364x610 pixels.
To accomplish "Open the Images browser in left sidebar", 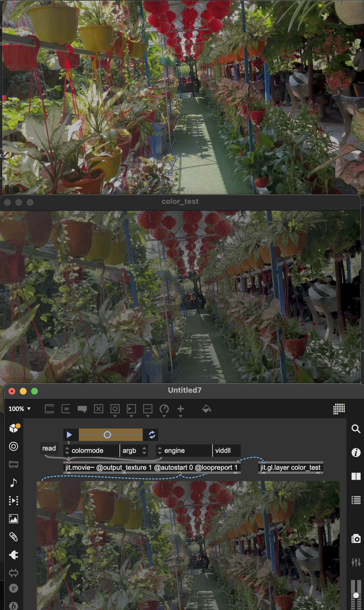I will tap(14, 519).
